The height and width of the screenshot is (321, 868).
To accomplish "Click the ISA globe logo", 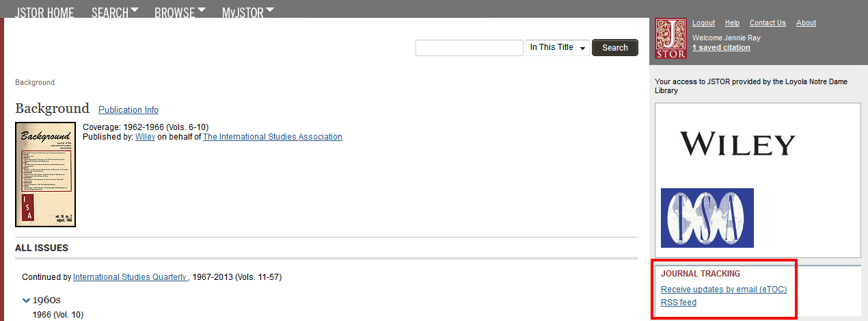I will pos(707,218).
